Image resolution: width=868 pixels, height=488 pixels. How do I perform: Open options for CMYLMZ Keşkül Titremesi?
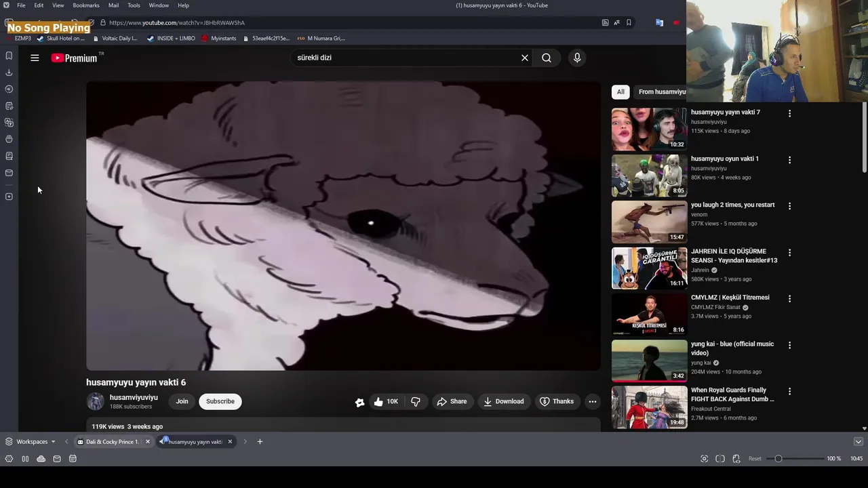(x=789, y=298)
